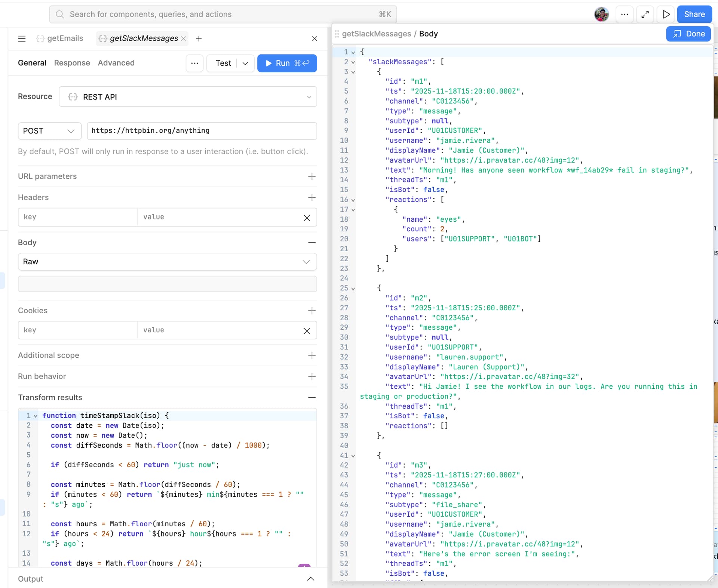Switch to the Advanced tab

(x=116, y=63)
